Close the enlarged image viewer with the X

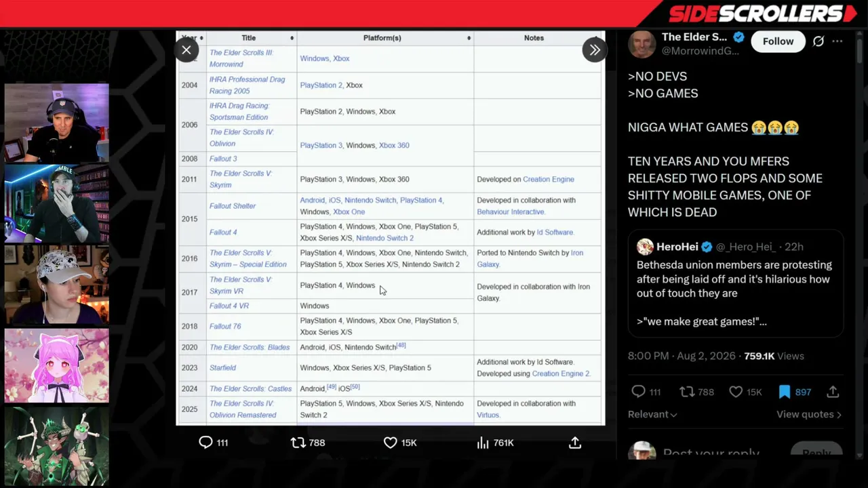(186, 49)
